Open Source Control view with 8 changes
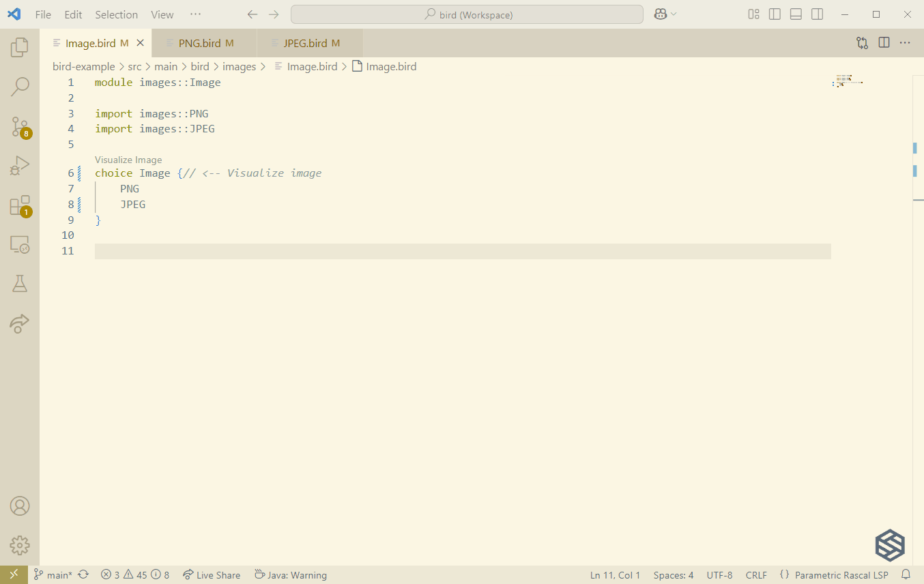 20,126
